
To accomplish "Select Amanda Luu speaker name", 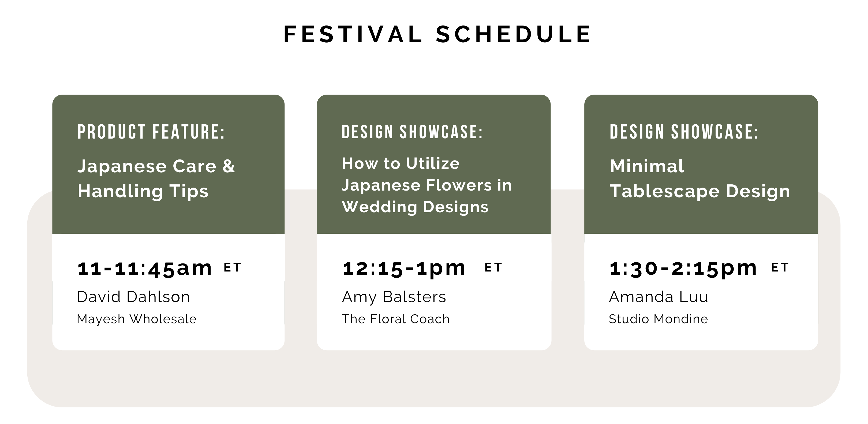I will (x=659, y=297).
